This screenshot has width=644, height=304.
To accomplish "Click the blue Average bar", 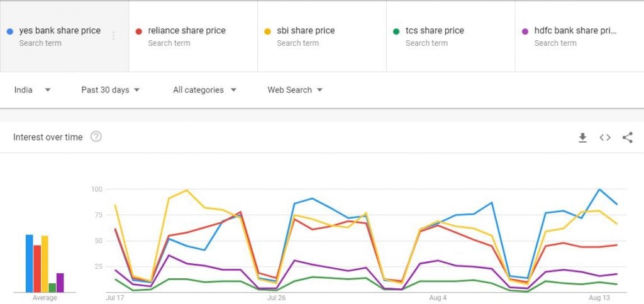I will click(x=29, y=263).
